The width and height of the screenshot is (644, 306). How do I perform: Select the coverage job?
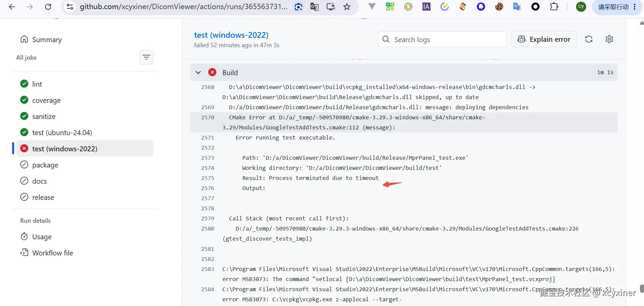[85, 100]
